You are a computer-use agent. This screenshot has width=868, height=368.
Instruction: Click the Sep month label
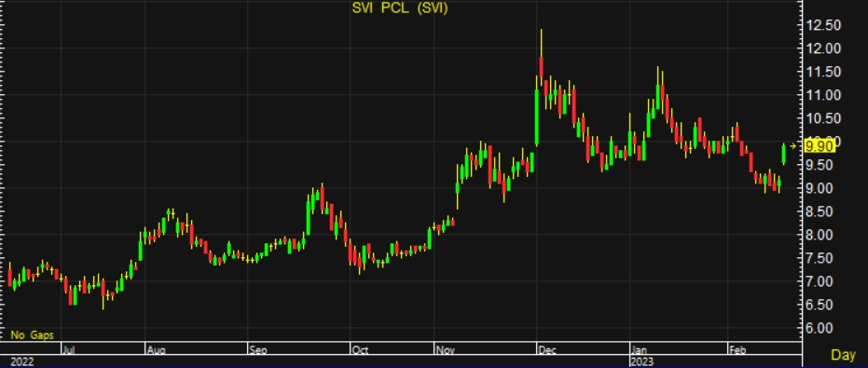tap(258, 349)
